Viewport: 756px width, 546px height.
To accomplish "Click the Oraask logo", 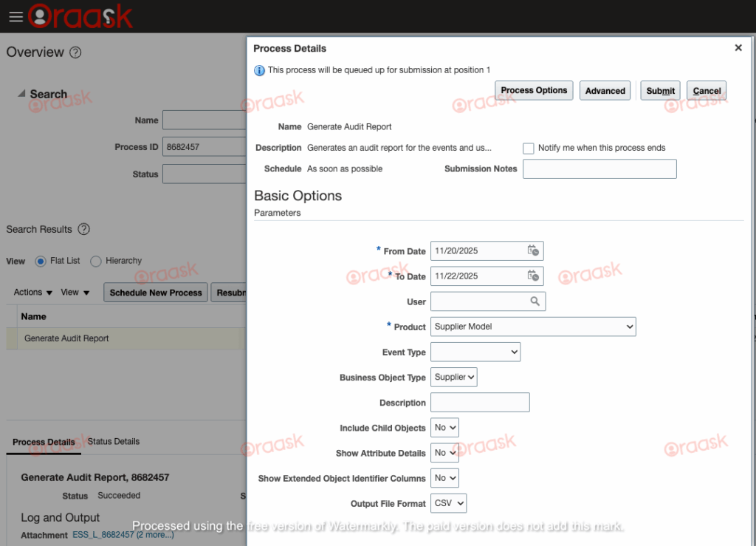I will tap(80, 16).
